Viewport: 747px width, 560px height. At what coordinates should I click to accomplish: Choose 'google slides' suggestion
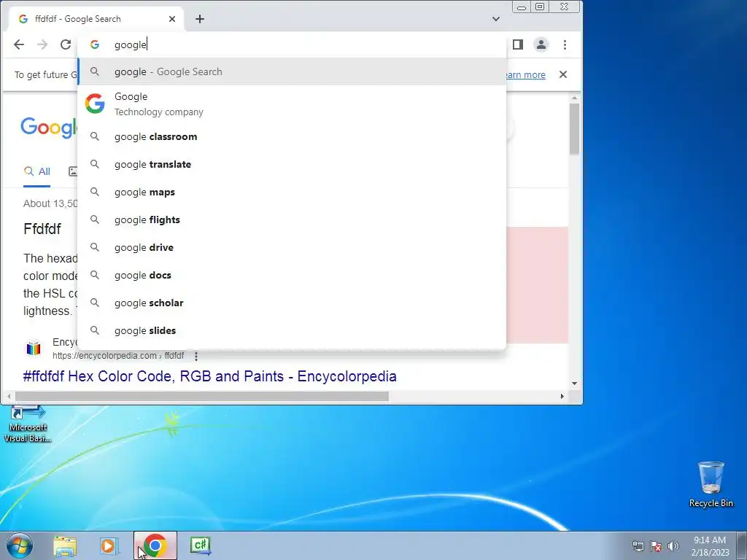click(292, 330)
